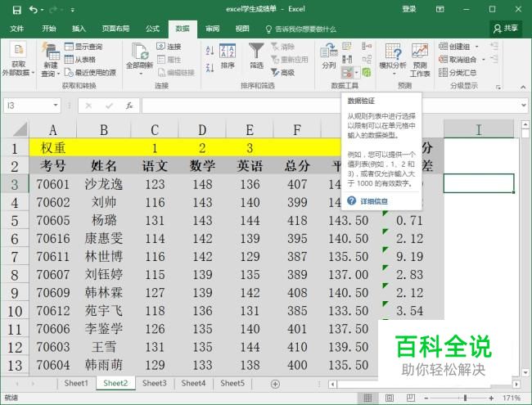
Task: Switch to the Insert (插入) tab
Action: pyautogui.click(x=79, y=29)
